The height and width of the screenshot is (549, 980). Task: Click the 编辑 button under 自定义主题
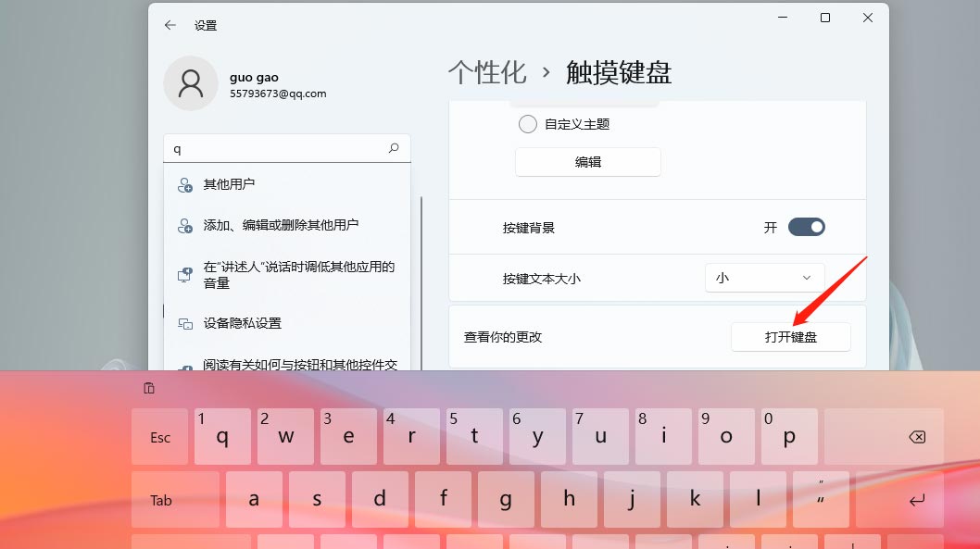coord(587,161)
